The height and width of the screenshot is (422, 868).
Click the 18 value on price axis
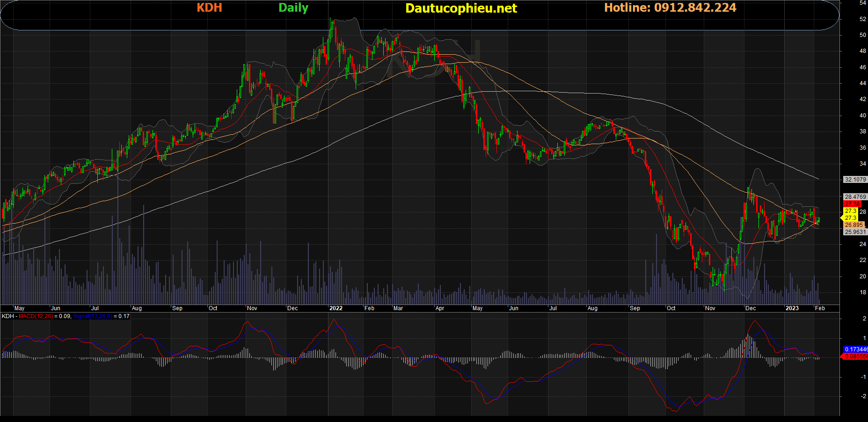pos(862,292)
